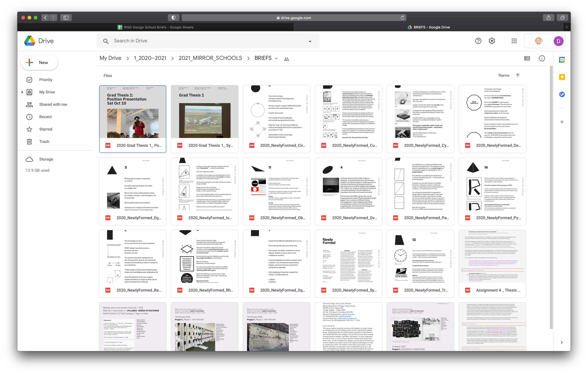Open the Drive support help icon

click(478, 41)
